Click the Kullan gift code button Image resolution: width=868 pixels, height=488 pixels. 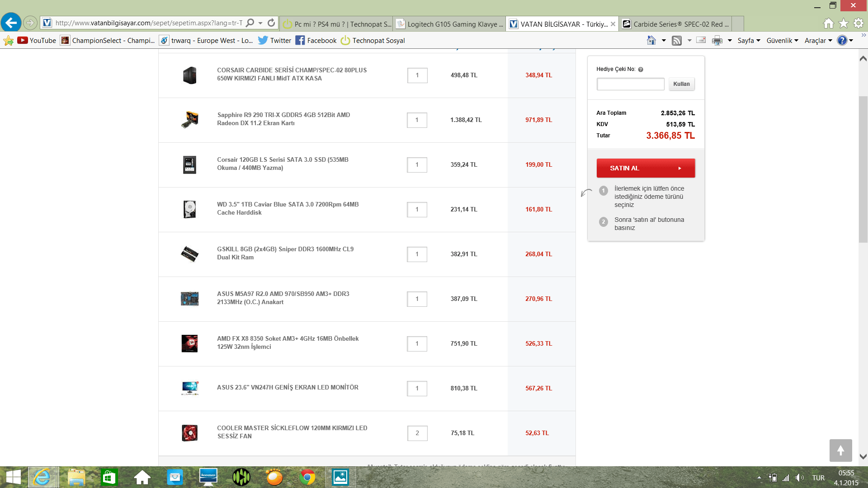pos(681,84)
